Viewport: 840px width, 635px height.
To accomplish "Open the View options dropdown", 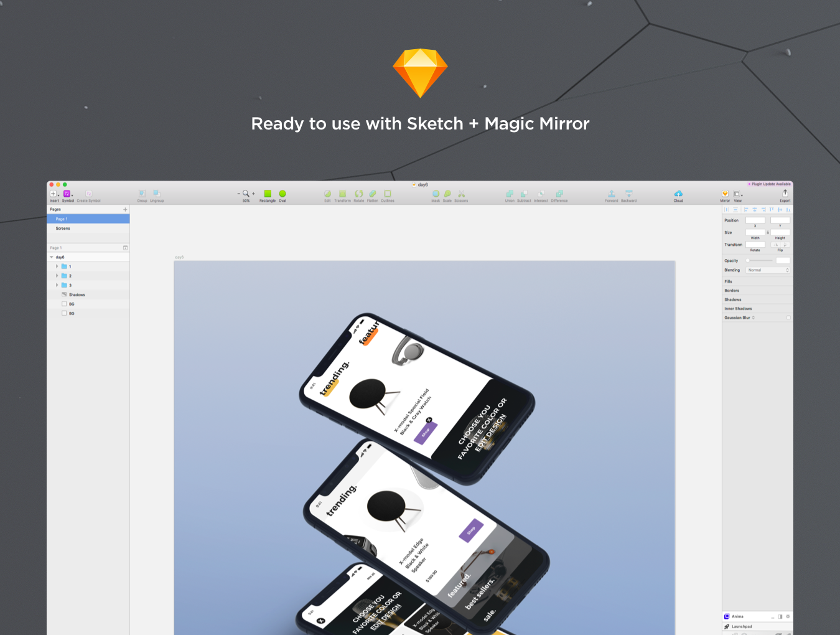I will pos(737,194).
